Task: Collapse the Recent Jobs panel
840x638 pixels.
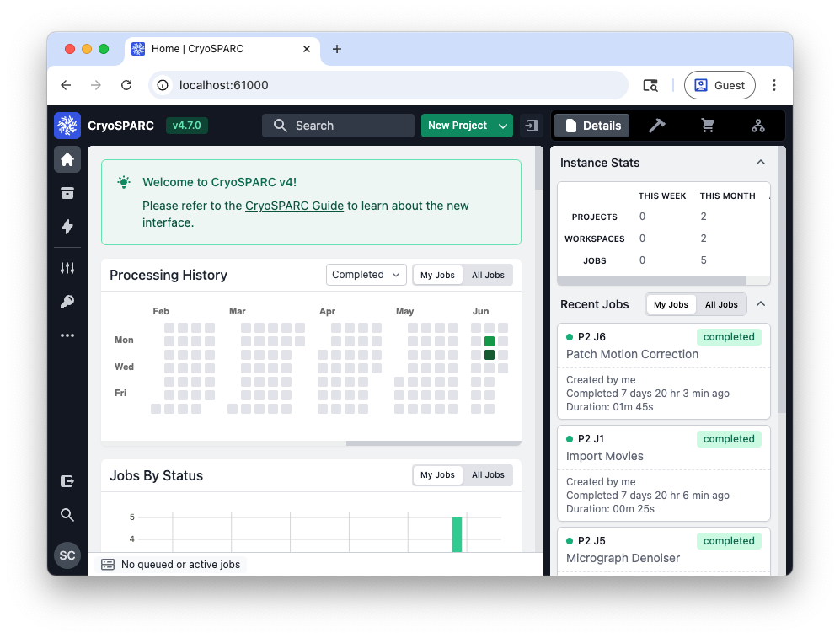Action: click(x=761, y=304)
